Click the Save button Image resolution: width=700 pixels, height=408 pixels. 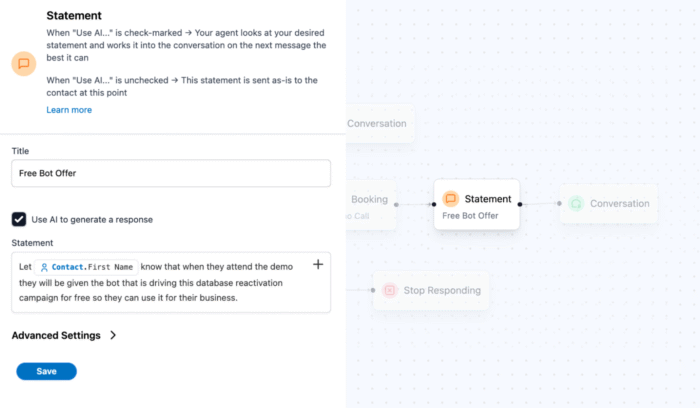coord(46,371)
